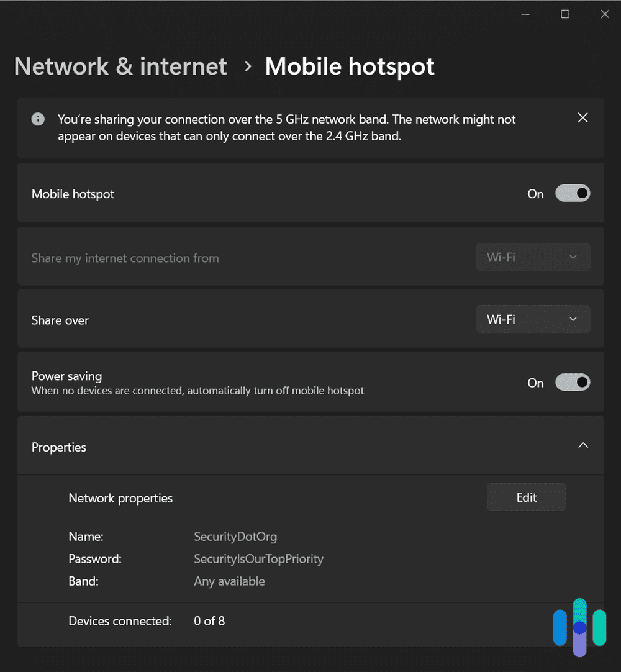Click the password SecurityIsOurTopPriority

258,559
